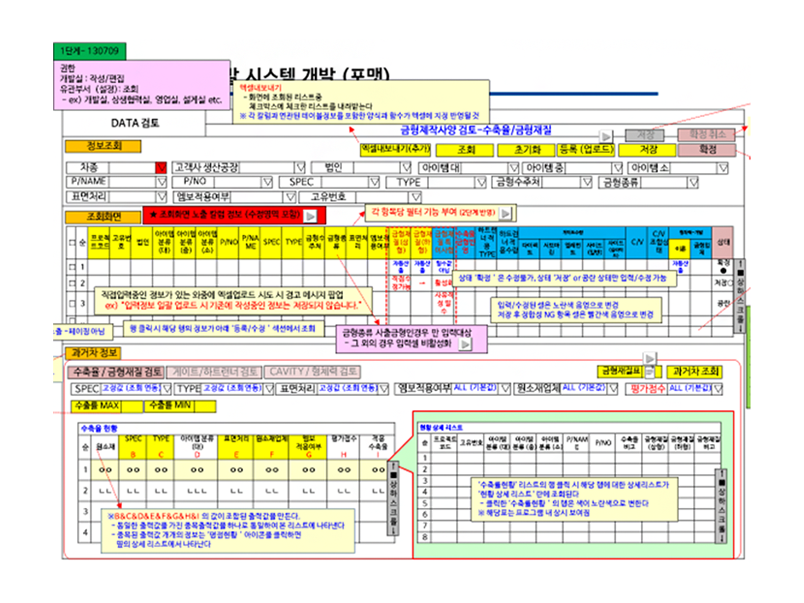Check the checkbox for row 3
804x603 pixels.
[x=72, y=303]
